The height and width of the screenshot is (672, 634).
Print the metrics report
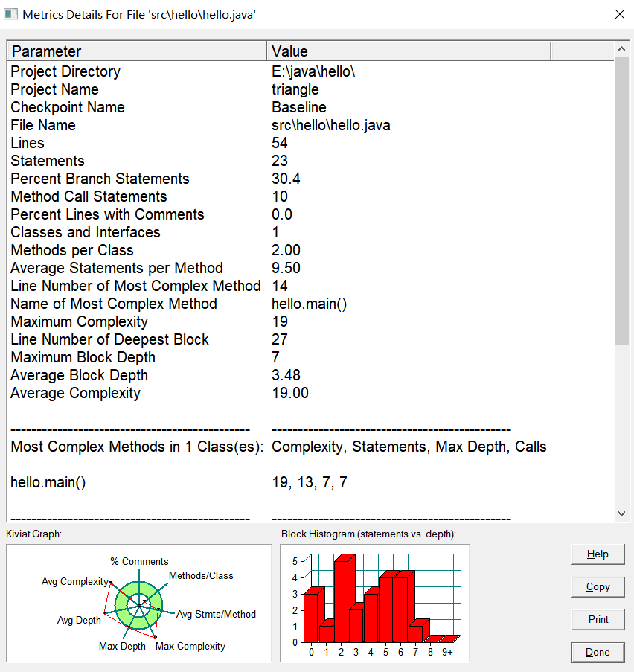point(598,619)
